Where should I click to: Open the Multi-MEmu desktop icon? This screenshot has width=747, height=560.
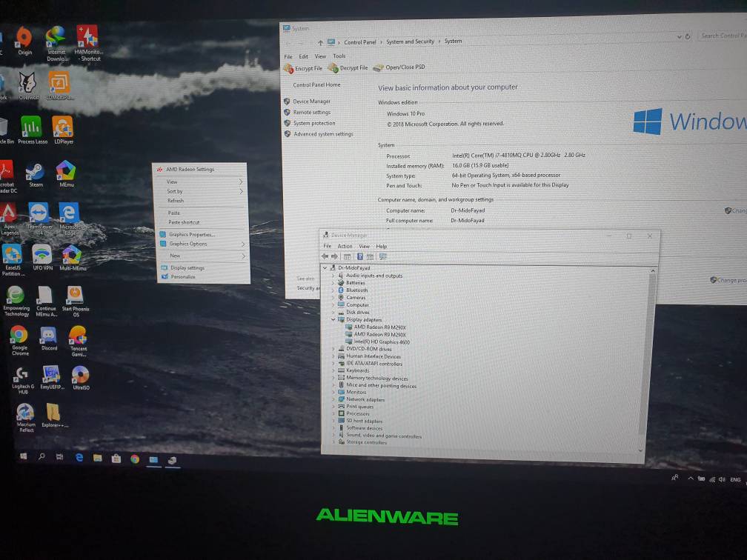coord(73,258)
